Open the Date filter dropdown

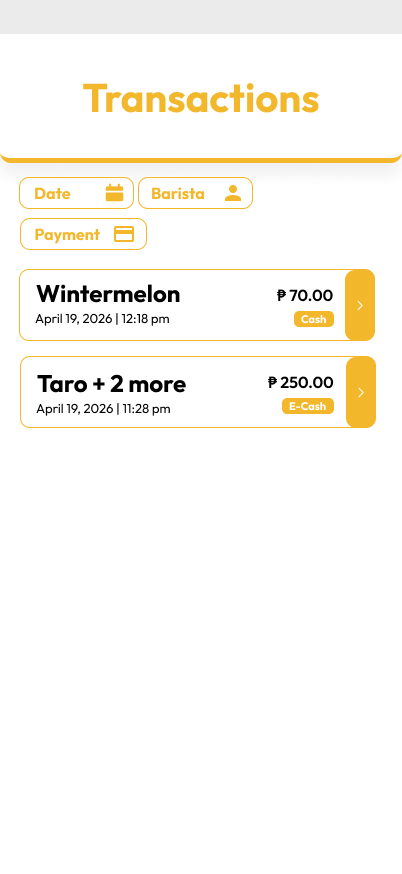pyautogui.click(x=76, y=193)
